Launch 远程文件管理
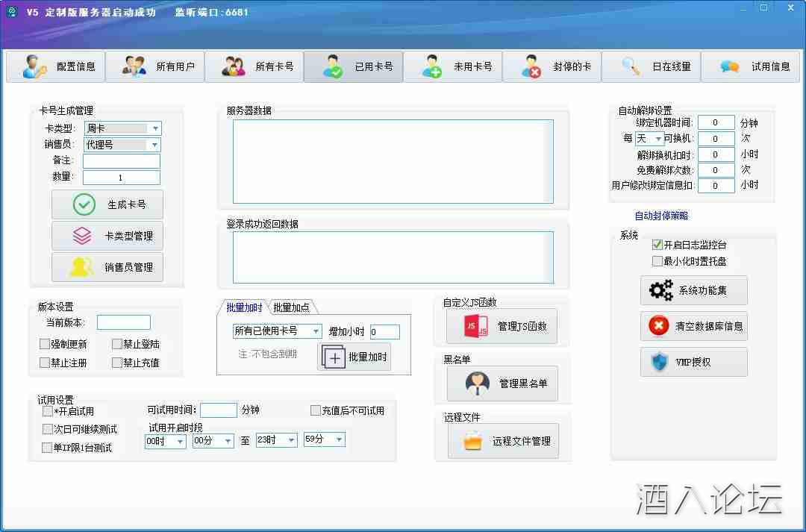Viewport: 806px width, 532px height. tap(504, 441)
